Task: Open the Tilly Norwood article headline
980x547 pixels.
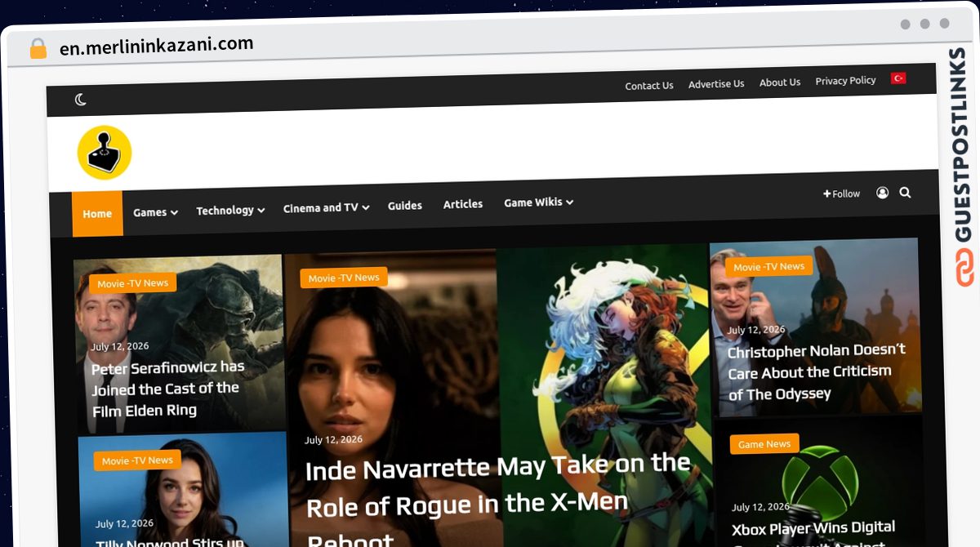Action: 169,542
